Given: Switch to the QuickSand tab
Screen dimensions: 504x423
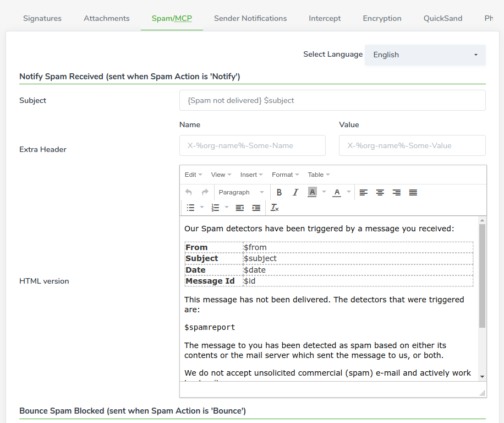Looking at the screenshot, I should [x=443, y=18].
